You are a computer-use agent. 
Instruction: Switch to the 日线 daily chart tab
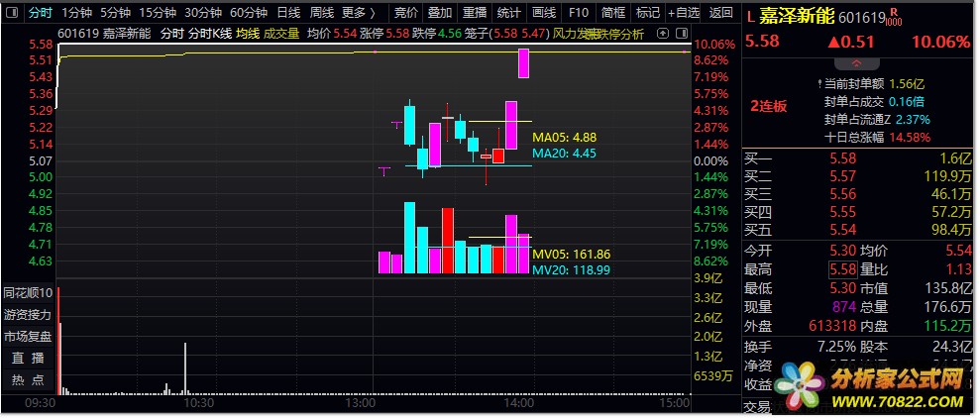pos(288,13)
